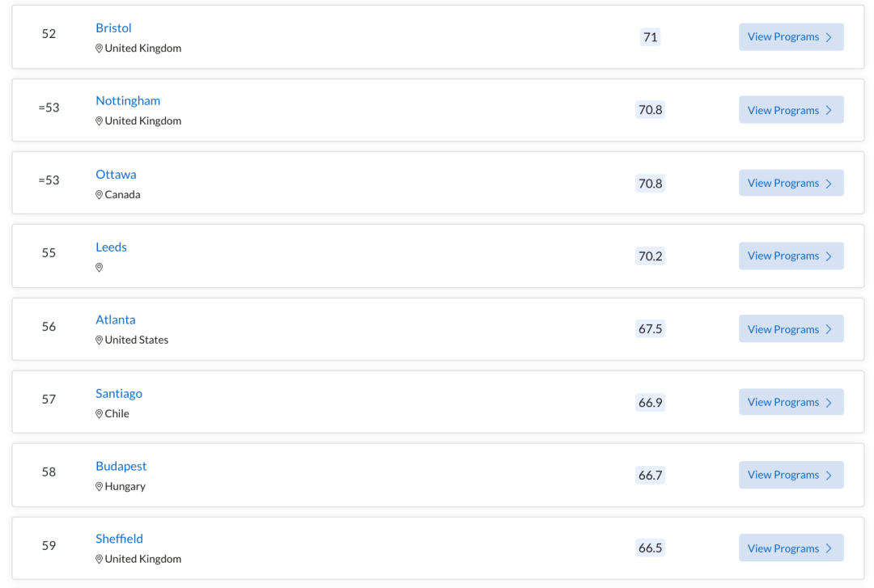Click the 67.5 score badge for Atlanta
The image size is (874, 588).
(650, 329)
